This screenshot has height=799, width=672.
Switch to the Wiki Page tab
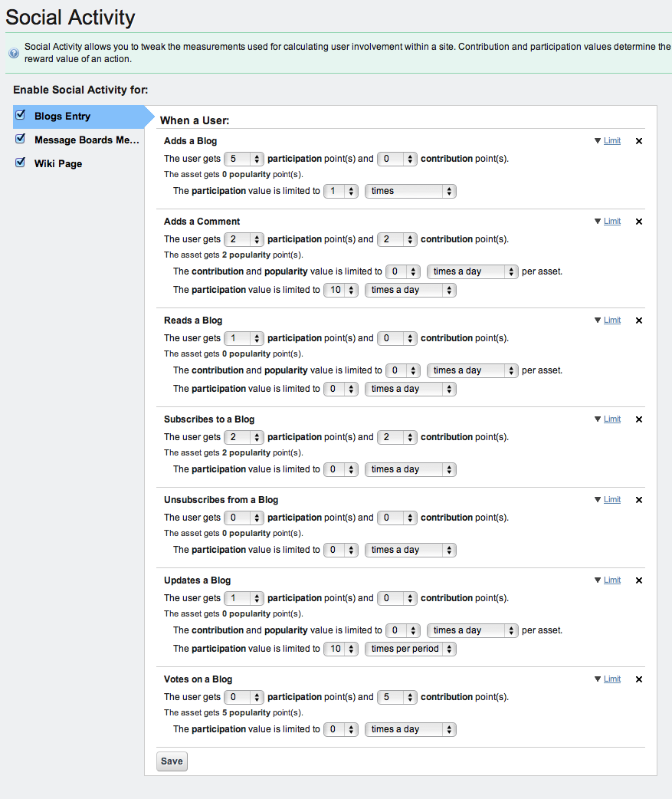coord(58,164)
